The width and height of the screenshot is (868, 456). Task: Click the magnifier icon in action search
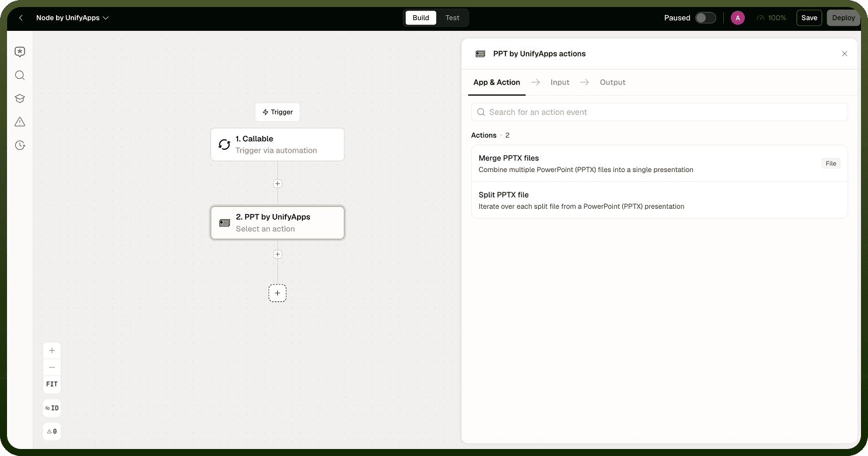tap(481, 112)
